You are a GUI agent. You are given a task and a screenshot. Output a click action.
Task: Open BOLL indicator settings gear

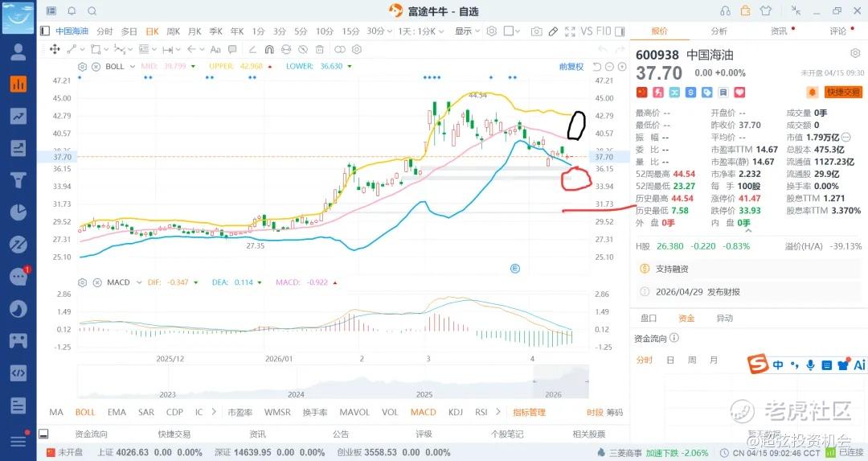pos(83,67)
